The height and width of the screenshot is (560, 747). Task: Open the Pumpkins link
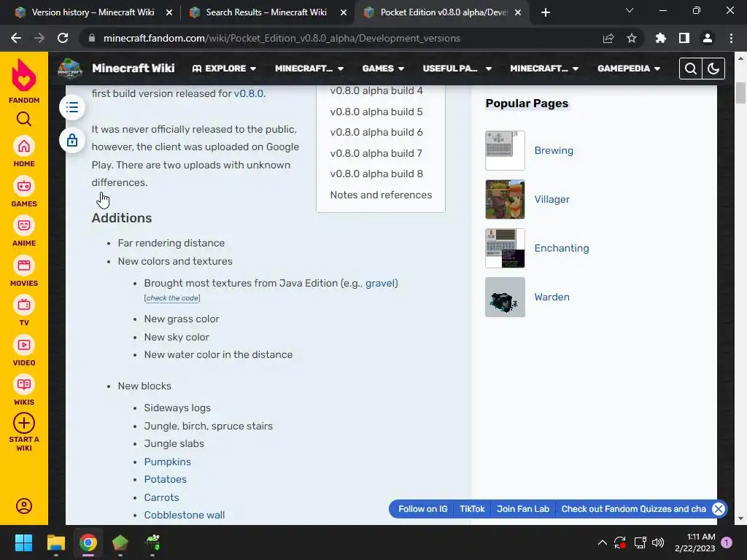[167, 462]
